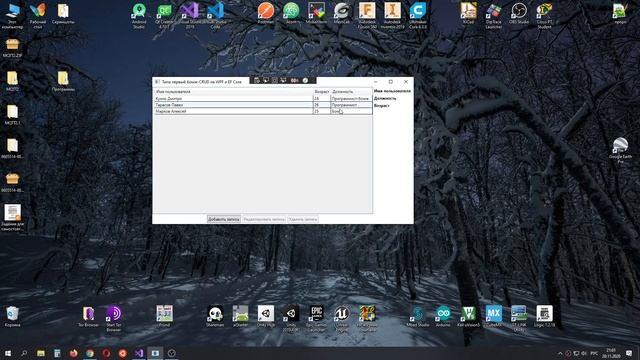This screenshot has height=360, width=640.
Task: Open Atom desktop shortcut
Action: pos(291,13)
